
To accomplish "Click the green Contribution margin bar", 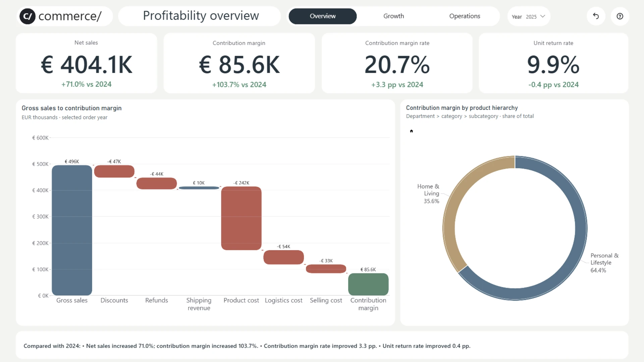I will tap(368, 284).
